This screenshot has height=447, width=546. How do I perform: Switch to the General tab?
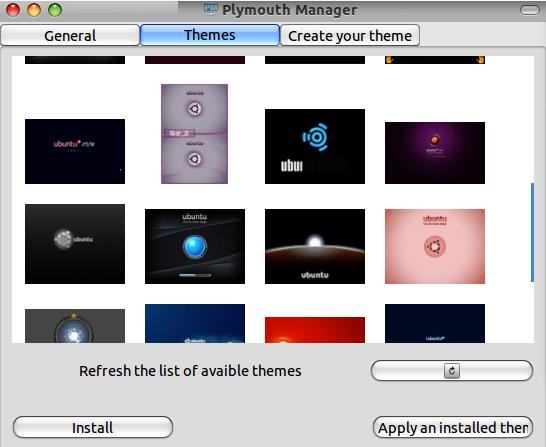pyautogui.click(x=70, y=35)
